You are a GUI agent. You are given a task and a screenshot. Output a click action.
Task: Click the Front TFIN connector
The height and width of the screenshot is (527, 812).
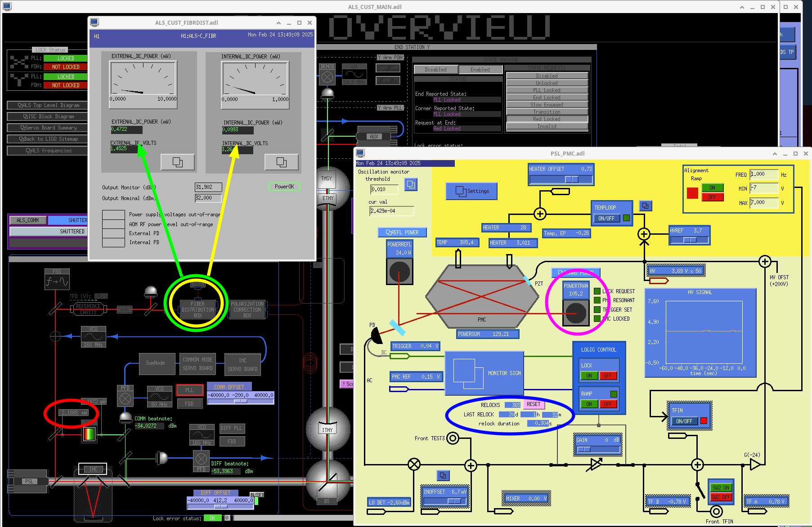716,511
